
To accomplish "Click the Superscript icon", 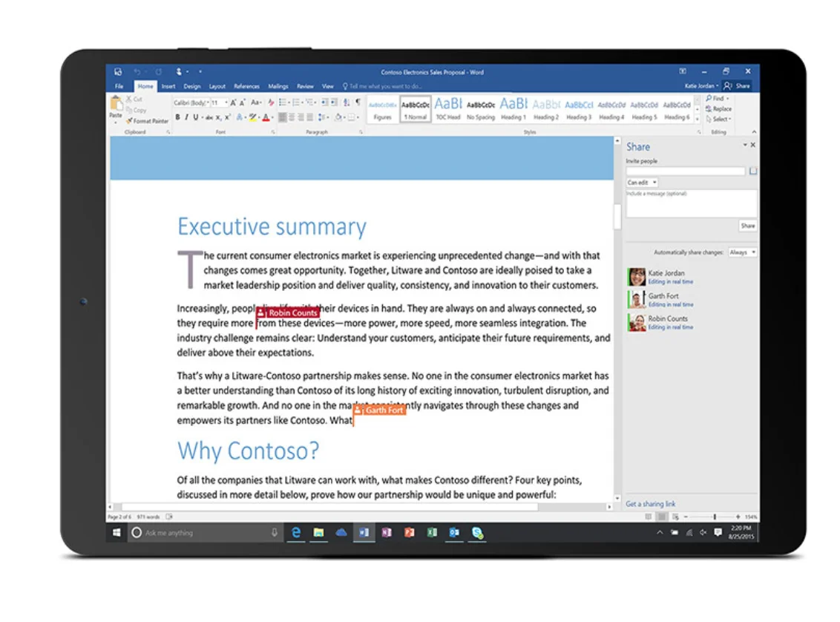I will click(x=227, y=117).
